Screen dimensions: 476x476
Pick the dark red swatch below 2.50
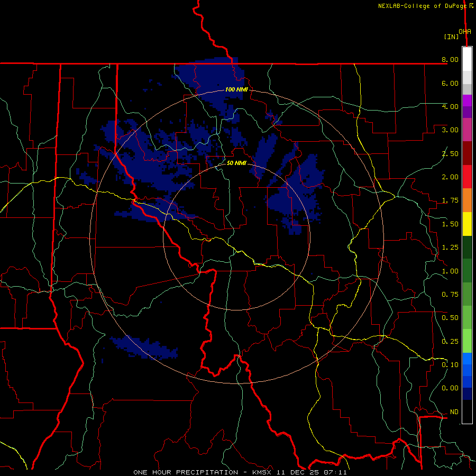coord(467,153)
